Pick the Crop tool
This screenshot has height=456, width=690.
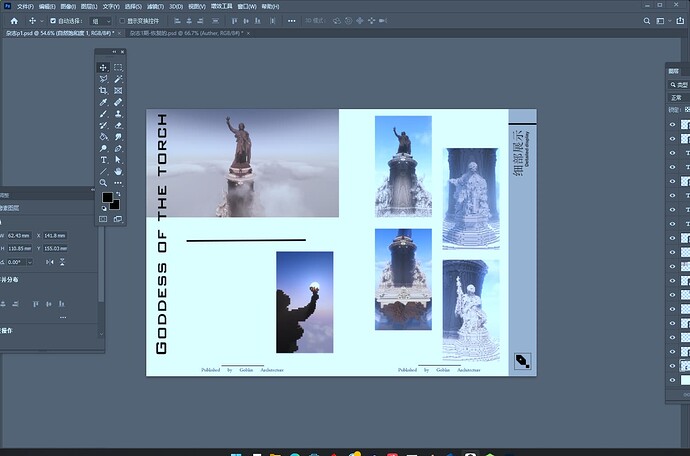(x=103, y=90)
